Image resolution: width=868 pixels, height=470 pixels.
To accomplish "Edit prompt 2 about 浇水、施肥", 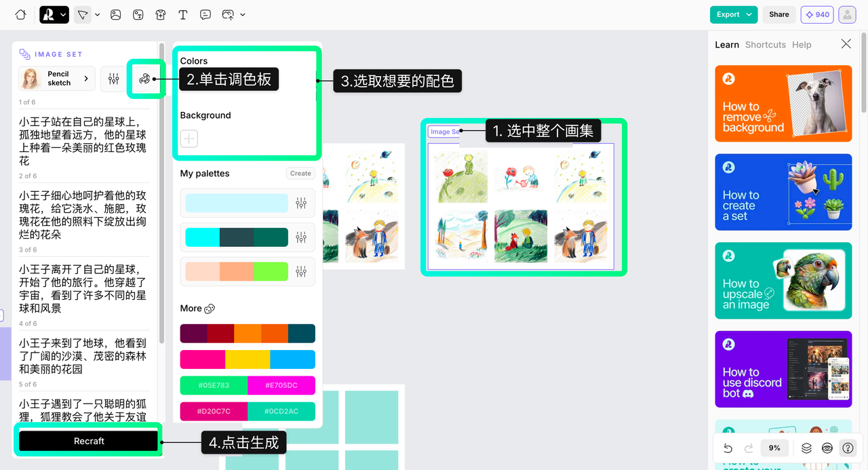I will coord(84,215).
